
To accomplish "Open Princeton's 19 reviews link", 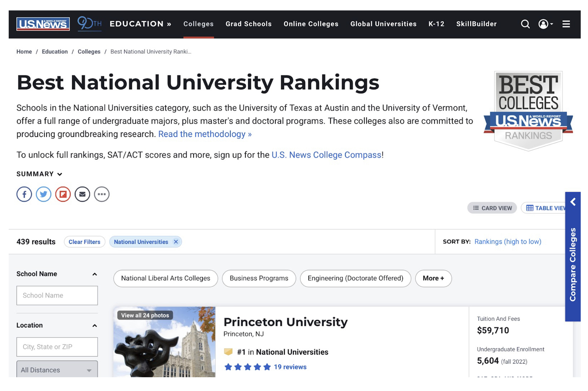I will (x=290, y=367).
